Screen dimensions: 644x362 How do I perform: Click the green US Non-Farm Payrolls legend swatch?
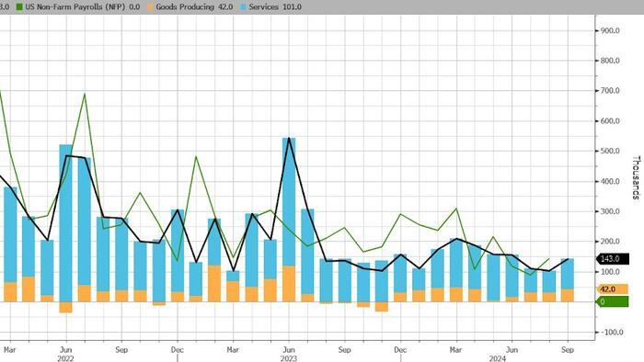pyautogui.click(x=19, y=7)
